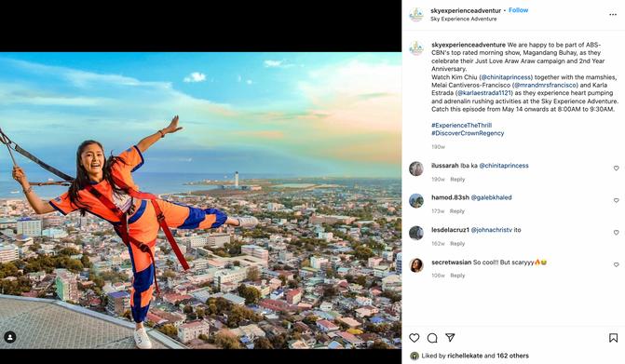The image size is (625, 364).
Task: Open caption avatar of skyexperienceadventure
Action: tap(416, 48)
